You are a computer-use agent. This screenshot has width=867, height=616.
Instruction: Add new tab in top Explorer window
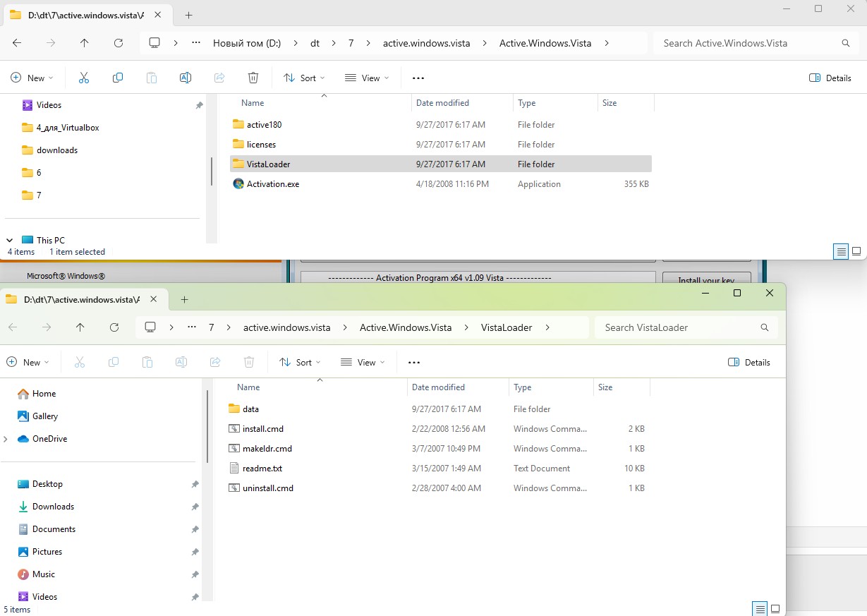point(189,15)
